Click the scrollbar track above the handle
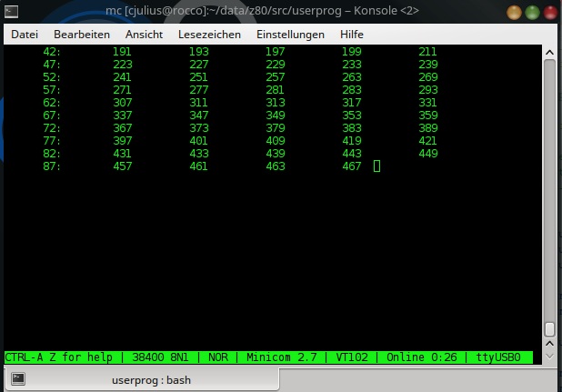 pos(549,190)
